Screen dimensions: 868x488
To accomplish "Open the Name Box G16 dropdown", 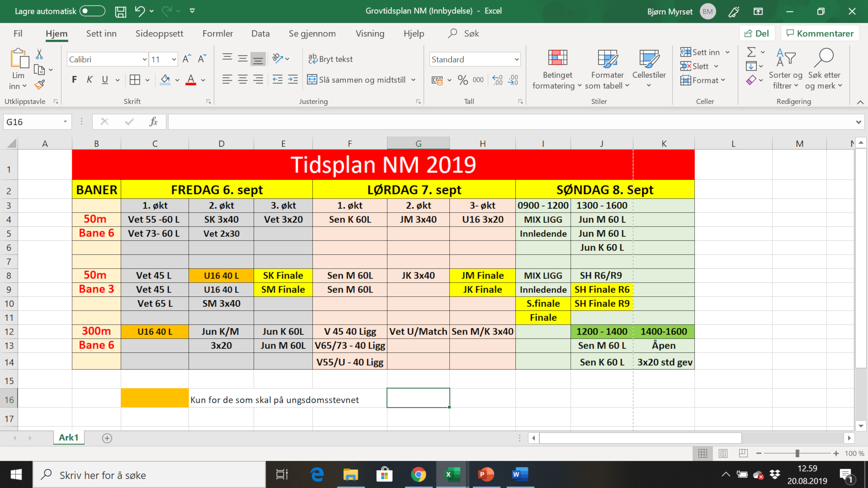I will coord(65,122).
